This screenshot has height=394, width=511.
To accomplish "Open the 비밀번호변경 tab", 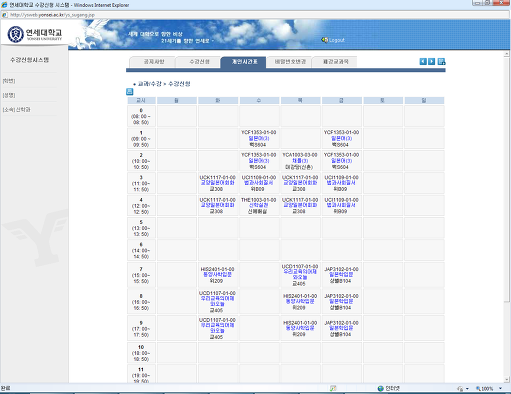I will point(290,62).
